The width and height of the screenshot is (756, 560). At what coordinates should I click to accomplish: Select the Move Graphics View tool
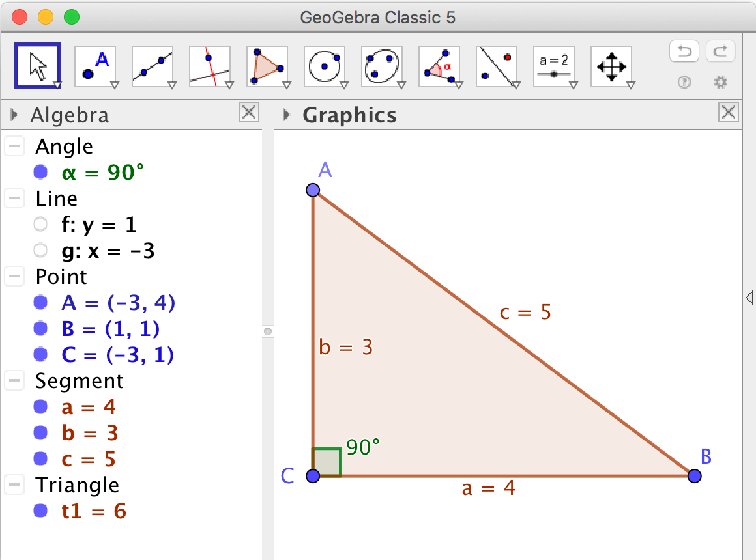coord(612,66)
